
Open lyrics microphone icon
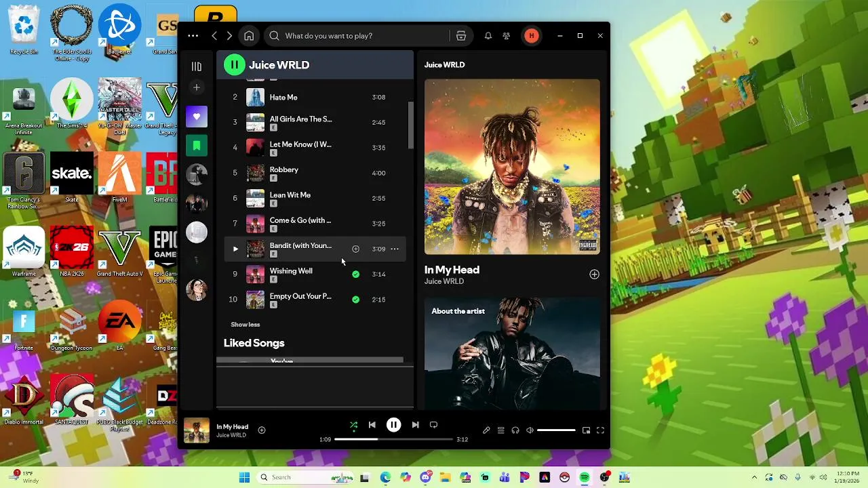[486, 430]
